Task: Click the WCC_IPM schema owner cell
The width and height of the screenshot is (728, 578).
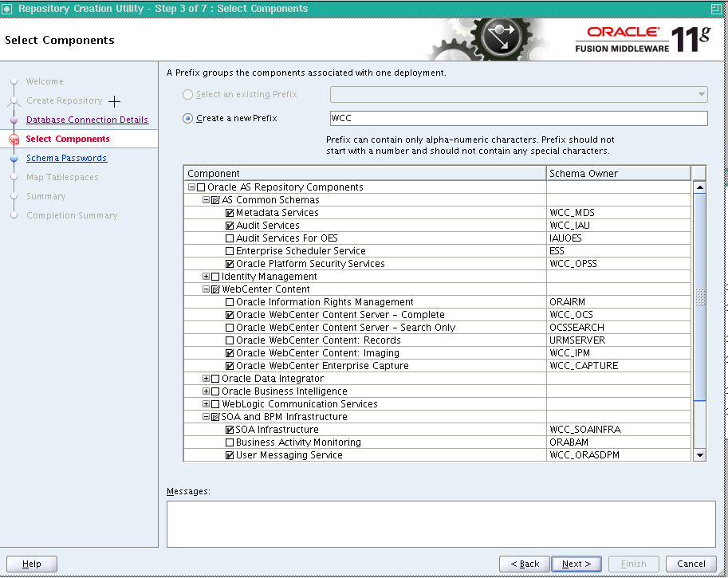Action: point(619,353)
